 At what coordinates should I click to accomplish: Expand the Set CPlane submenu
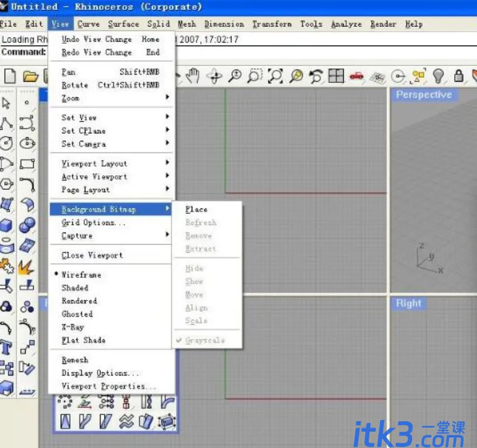pyautogui.click(x=112, y=131)
